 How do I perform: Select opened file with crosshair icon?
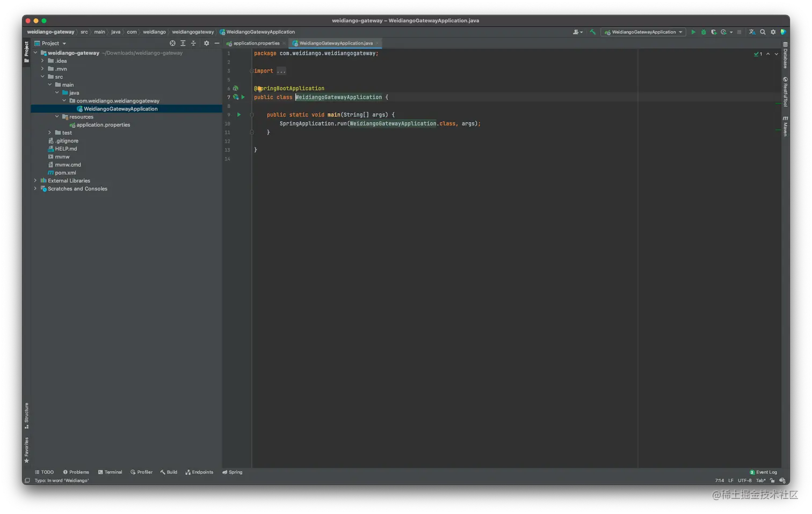tap(172, 43)
